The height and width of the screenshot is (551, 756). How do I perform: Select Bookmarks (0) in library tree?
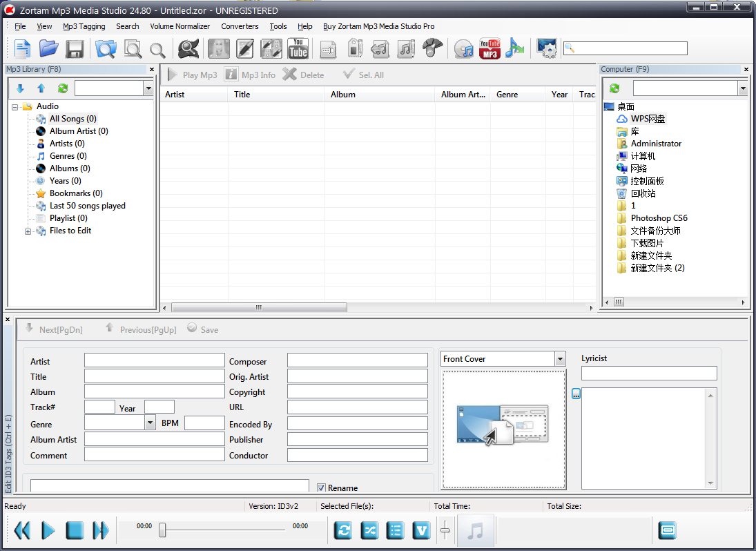click(x=76, y=193)
